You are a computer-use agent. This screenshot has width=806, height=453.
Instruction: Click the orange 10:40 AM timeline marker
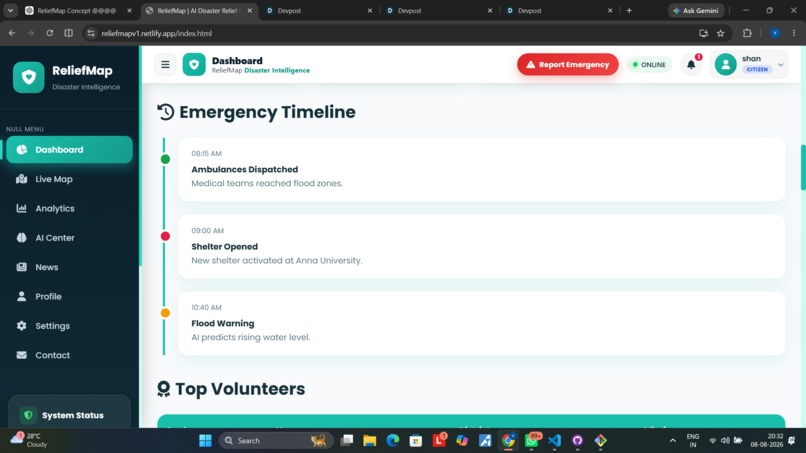click(x=165, y=313)
